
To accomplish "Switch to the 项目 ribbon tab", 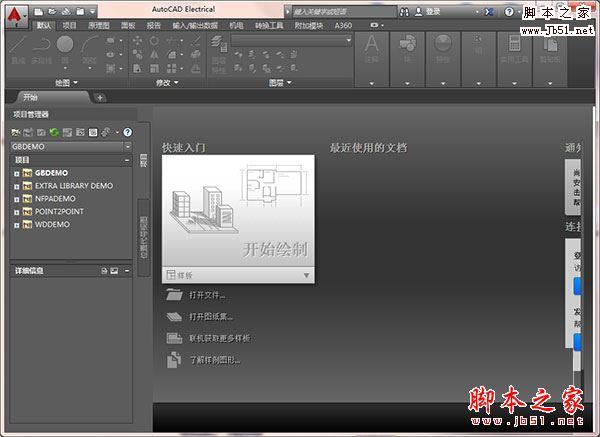I will (69, 26).
